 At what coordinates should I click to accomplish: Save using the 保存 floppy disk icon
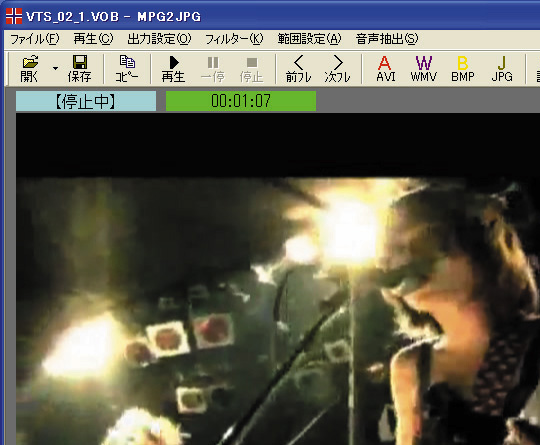(x=80, y=69)
